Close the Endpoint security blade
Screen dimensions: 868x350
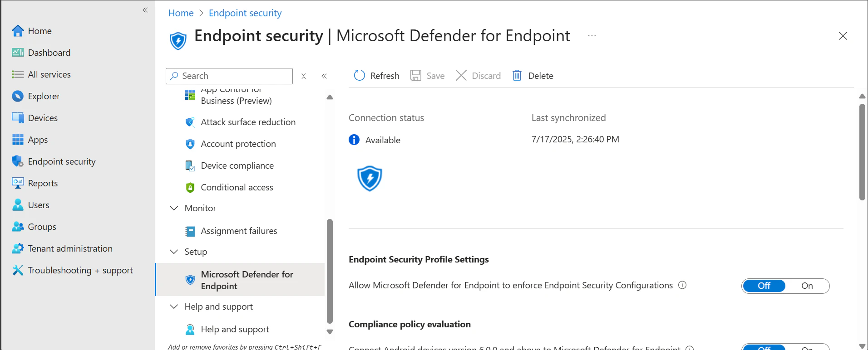coord(843,36)
